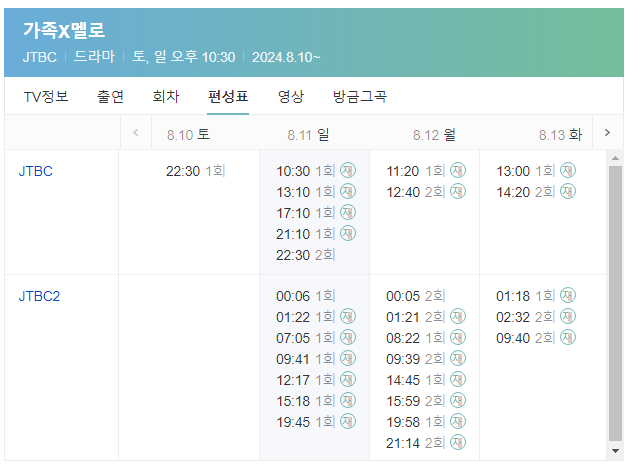Select the 8.10 토 date header

tap(188, 134)
